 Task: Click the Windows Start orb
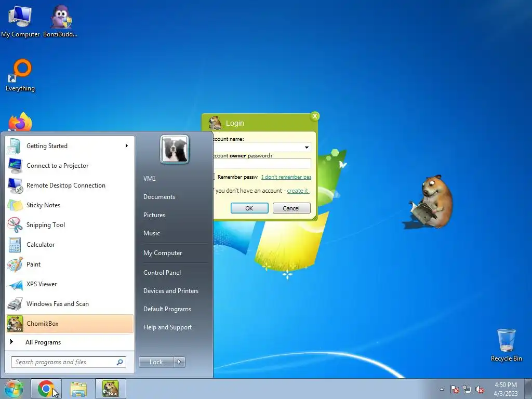[x=14, y=389]
